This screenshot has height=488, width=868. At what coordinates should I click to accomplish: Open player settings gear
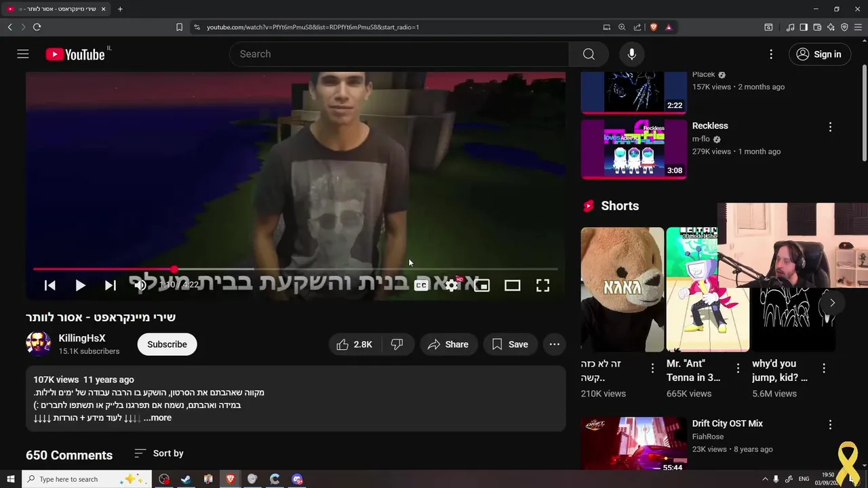coord(452,285)
